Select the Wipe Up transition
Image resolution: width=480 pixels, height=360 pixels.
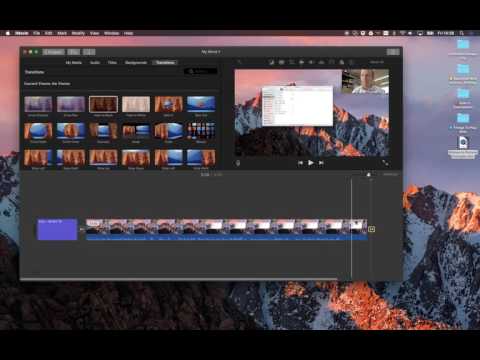(103, 157)
